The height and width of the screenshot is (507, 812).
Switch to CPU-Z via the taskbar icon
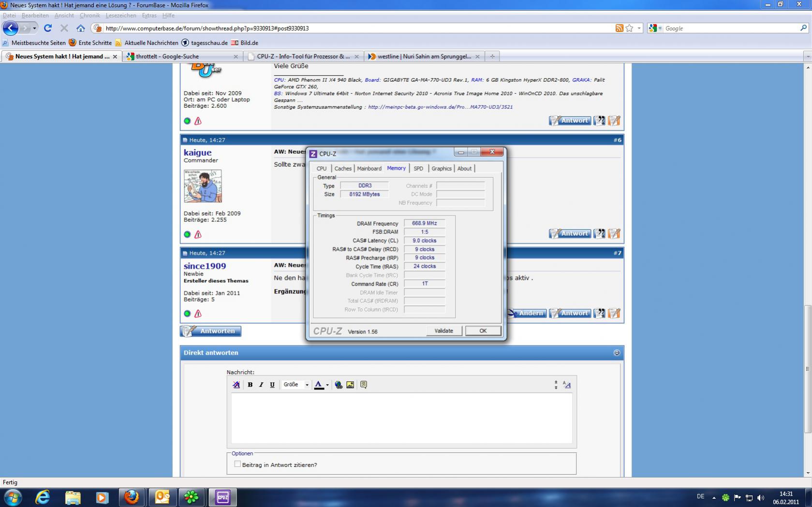click(222, 497)
